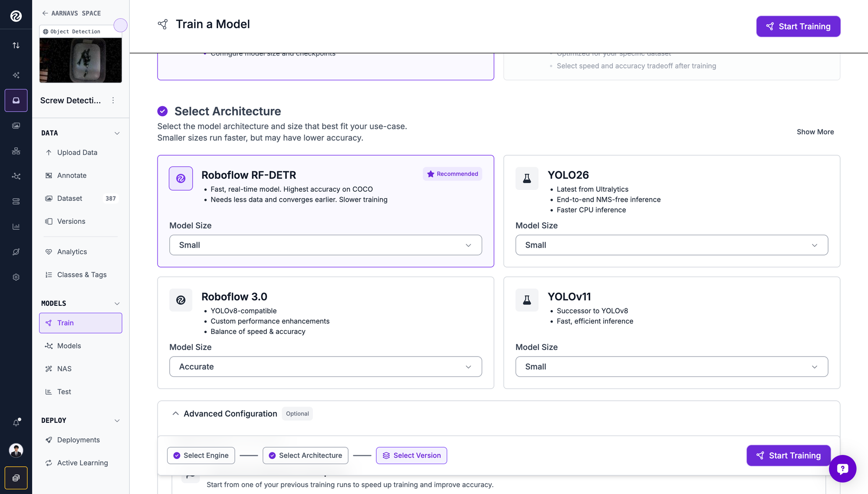This screenshot has width=868, height=494.
Task: Open Analytics in the sidebar
Action: click(x=80, y=252)
